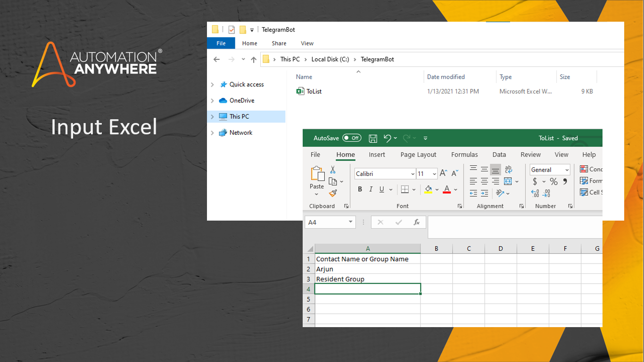This screenshot has width=644, height=362.
Task: Click the Increase Font Size icon
Action: coord(443,173)
